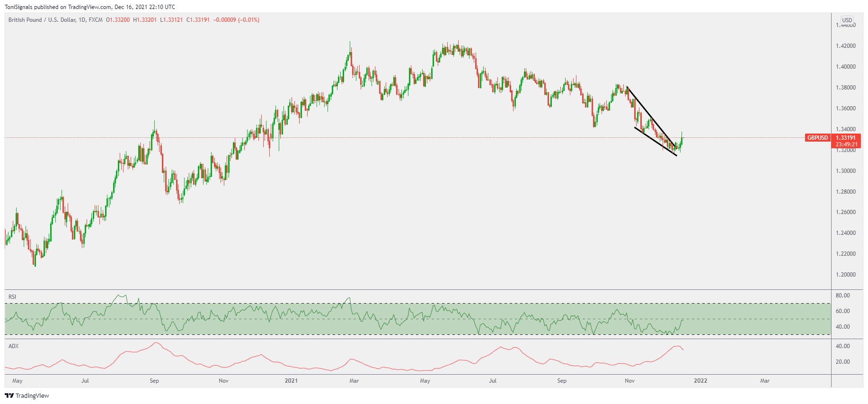Click the 2021 label on time axis

click(291, 381)
